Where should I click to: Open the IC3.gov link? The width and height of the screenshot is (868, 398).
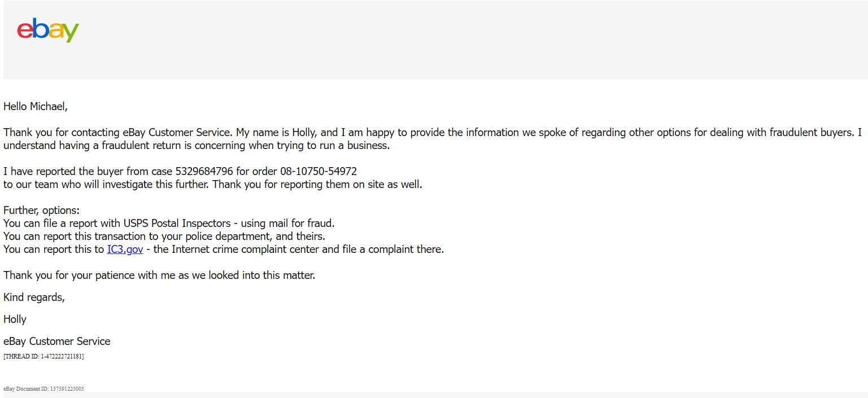coord(125,249)
